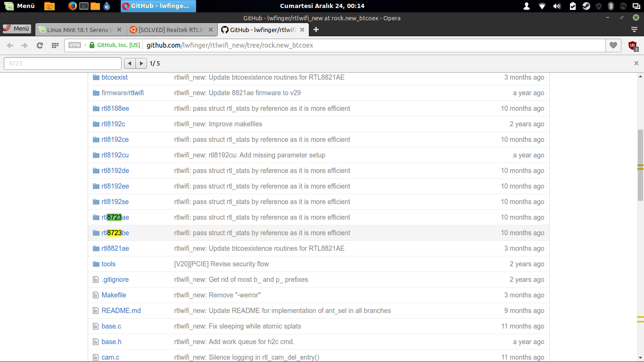Open the Speed Dial grid icon

click(55, 45)
